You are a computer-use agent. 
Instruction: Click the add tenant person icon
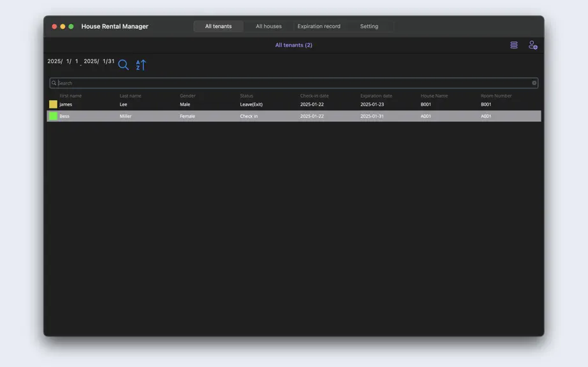point(533,45)
